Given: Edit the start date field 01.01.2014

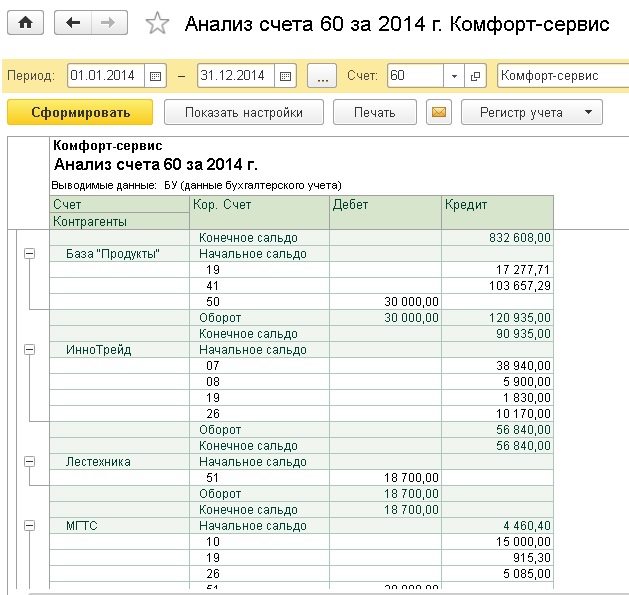Looking at the screenshot, I should coord(106,76).
